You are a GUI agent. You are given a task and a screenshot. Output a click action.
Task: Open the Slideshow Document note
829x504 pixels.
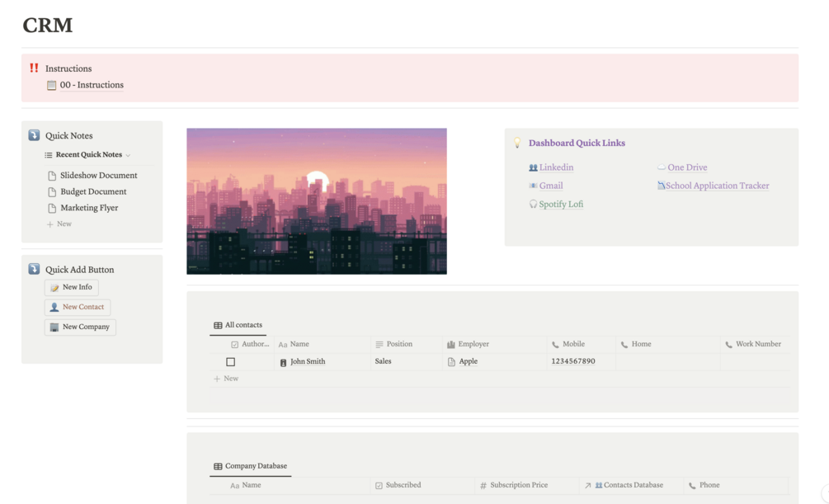tap(98, 175)
